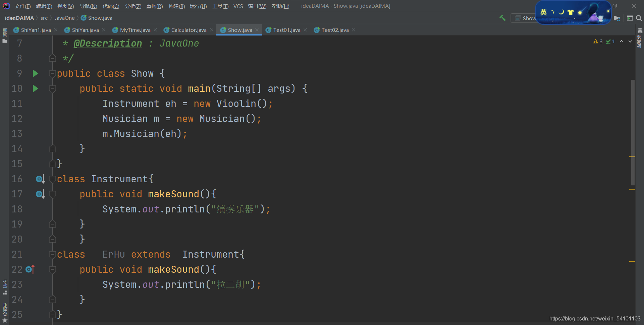Image resolution: width=644 pixels, height=325 pixels.
Task: Click the IME language indicator labeled 英
Action: click(x=543, y=12)
